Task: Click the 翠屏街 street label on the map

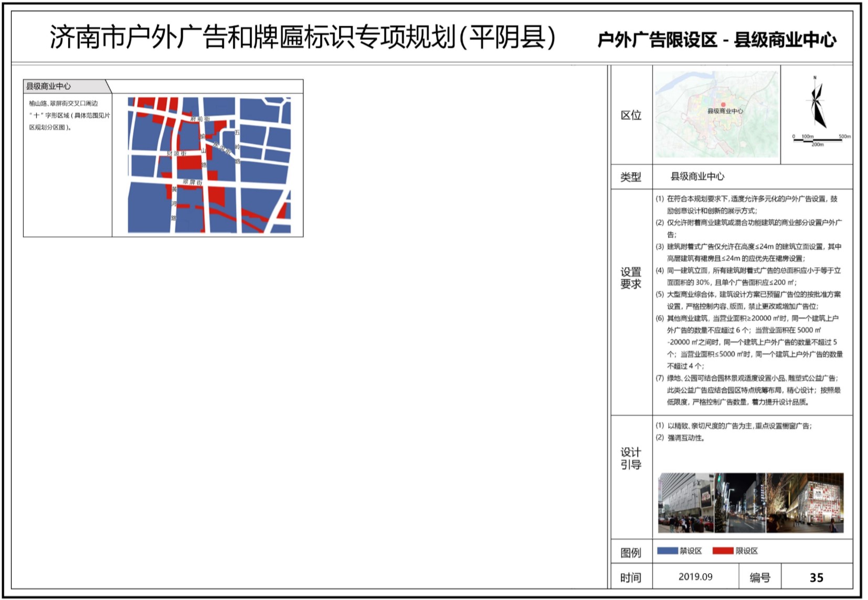Action: (x=193, y=182)
